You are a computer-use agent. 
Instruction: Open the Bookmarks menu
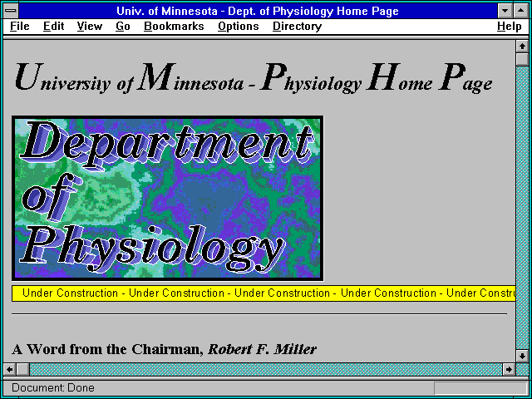(x=174, y=27)
